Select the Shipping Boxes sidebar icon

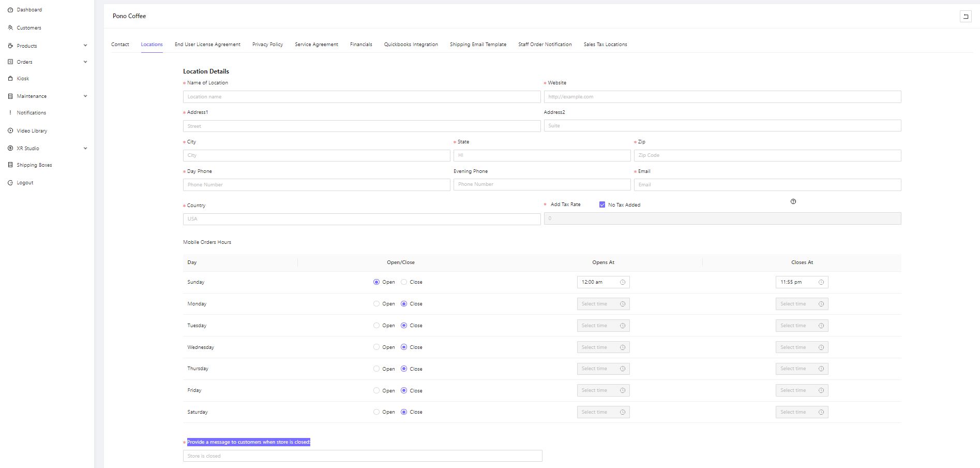(x=11, y=165)
